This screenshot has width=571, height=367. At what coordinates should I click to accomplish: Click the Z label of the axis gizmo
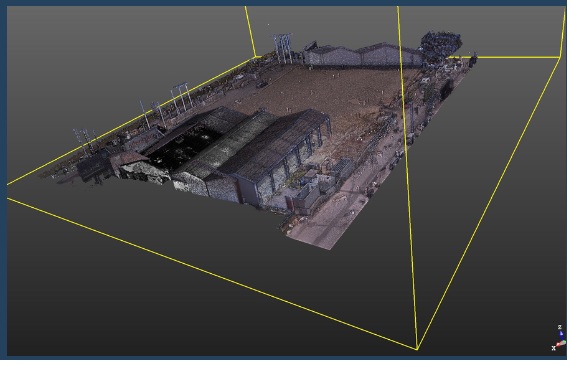[x=560, y=327]
